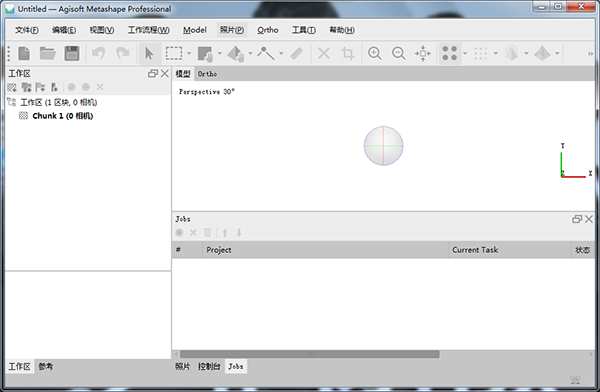Screen dimensions: 600x392
Task: Click the delete selection X icon
Action: point(324,53)
